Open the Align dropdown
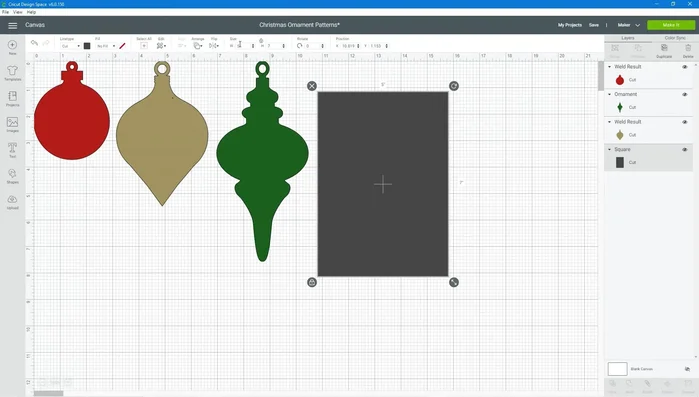This screenshot has width=699, height=397. pos(182,46)
